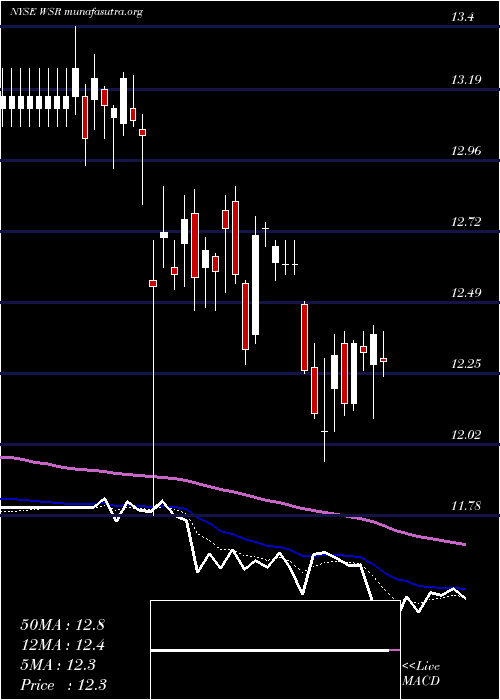The width and height of the screenshot is (500, 700).
Task: Click the NYSE WSR munafasutra.org title text
Action: (76, 12)
